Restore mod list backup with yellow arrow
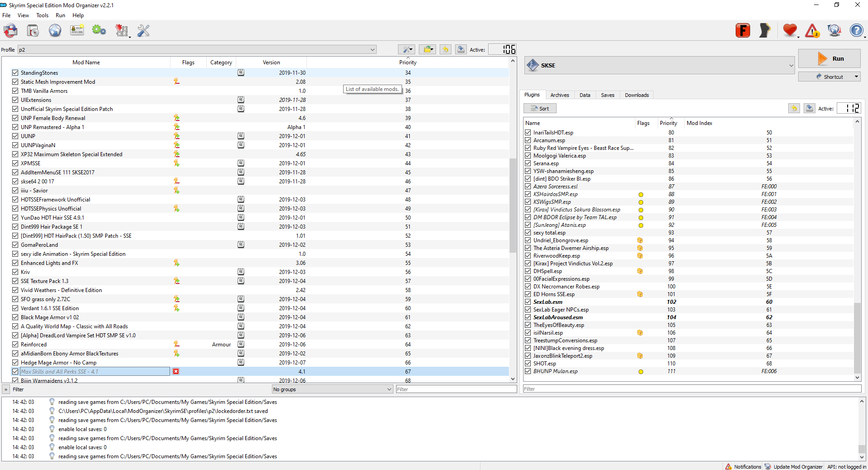Image resolution: width=868 pixels, height=470 pixels. pos(446,49)
